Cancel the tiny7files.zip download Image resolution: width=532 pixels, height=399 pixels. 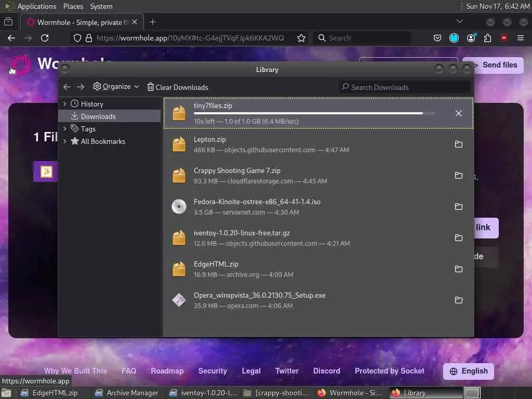click(x=458, y=113)
